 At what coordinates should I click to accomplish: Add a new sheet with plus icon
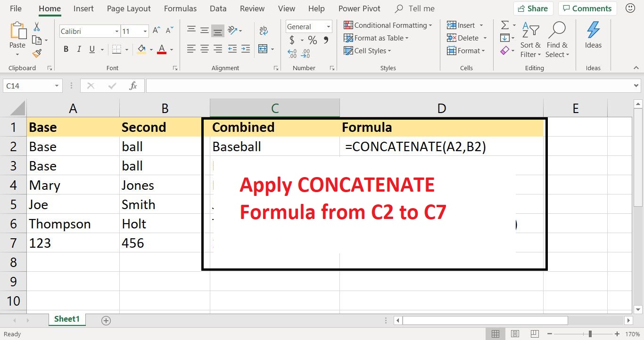click(106, 321)
